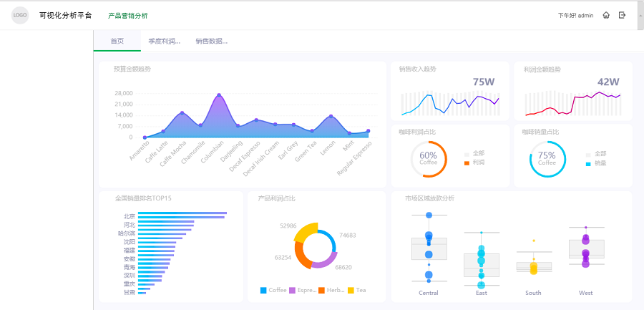Select the 首页 tab
Screen dimensions: 644x310
pyautogui.click(x=117, y=42)
